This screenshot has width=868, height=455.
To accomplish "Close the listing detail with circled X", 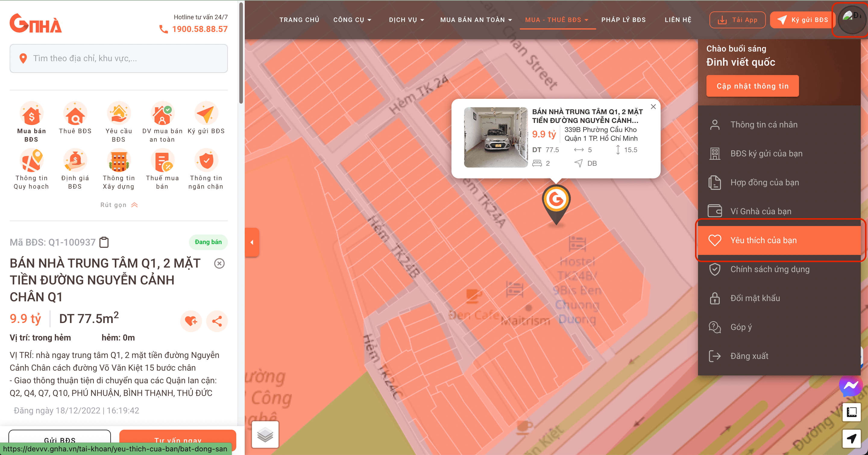I will pos(219,263).
